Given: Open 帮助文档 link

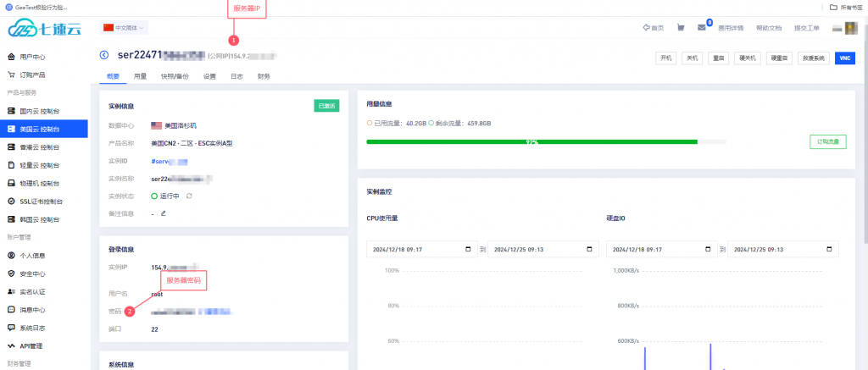Looking at the screenshot, I should click(x=769, y=28).
